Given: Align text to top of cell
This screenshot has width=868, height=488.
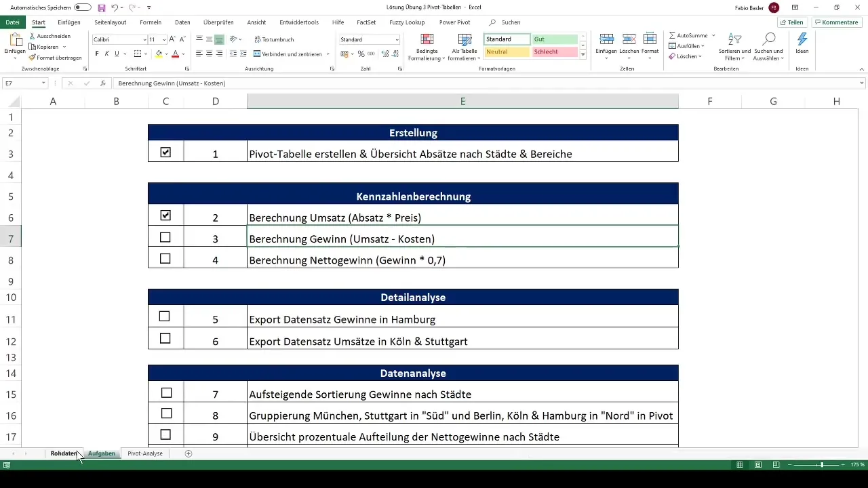Looking at the screenshot, I should pyautogui.click(x=199, y=40).
